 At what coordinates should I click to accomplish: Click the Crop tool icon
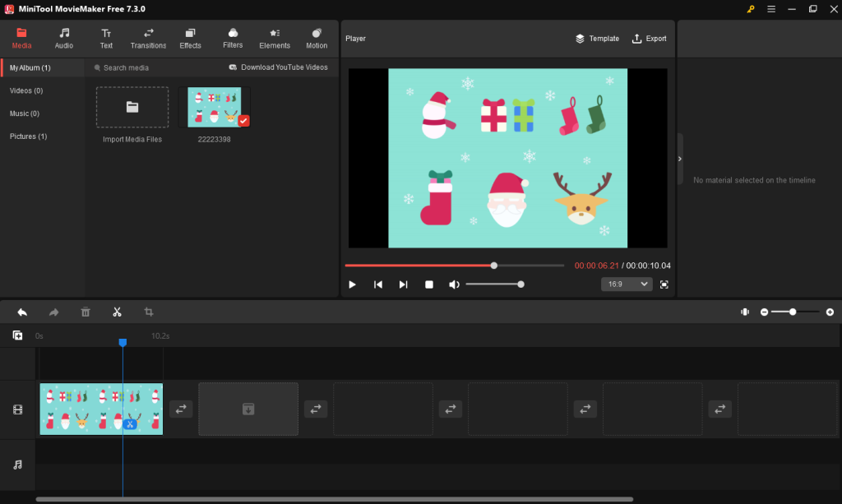pyautogui.click(x=149, y=312)
